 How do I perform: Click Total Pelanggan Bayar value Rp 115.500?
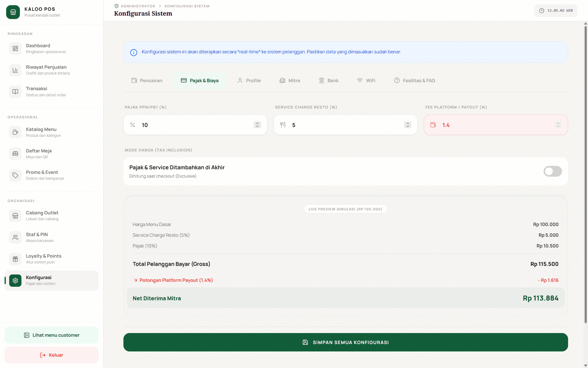coord(544,264)
